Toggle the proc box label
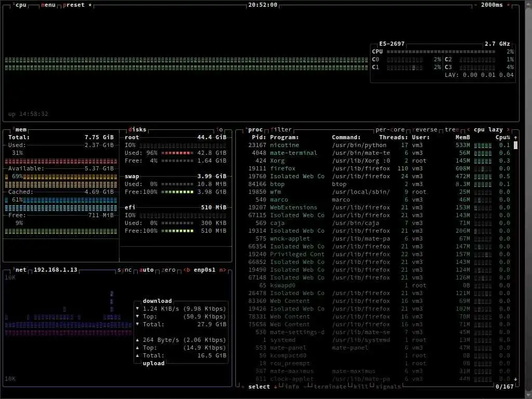Screen dimensions: 532x399 coord(255,129)
